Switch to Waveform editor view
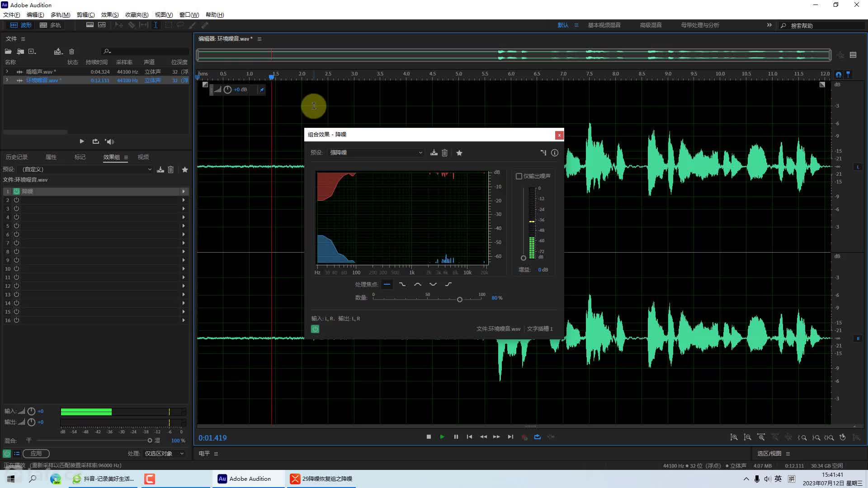The width and height of the screenshot is (868, 488). coord(21,25)
